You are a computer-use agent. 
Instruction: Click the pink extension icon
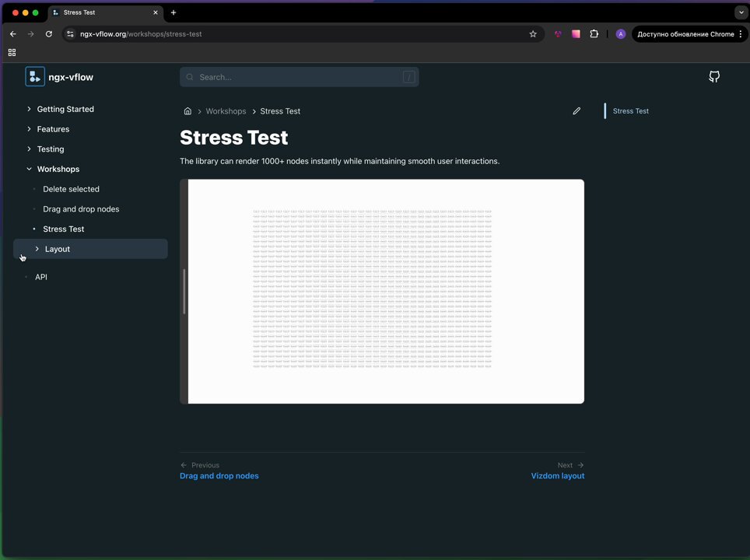(x=576, y=34)
